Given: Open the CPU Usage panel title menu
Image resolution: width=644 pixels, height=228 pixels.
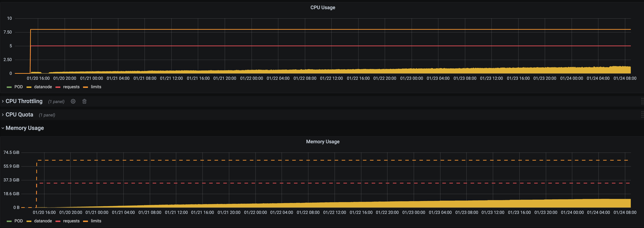Looking at the screenshot, I should [x=323, y=7].
